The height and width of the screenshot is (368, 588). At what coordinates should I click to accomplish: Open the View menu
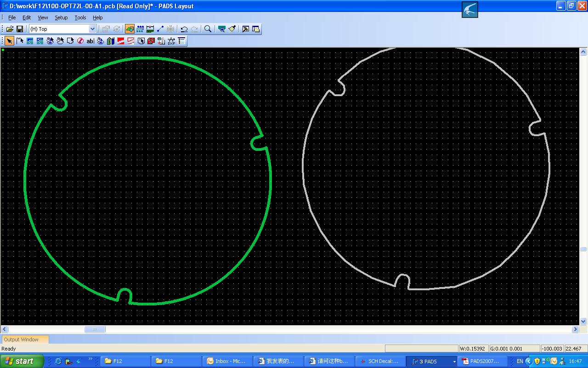[43, 17]
